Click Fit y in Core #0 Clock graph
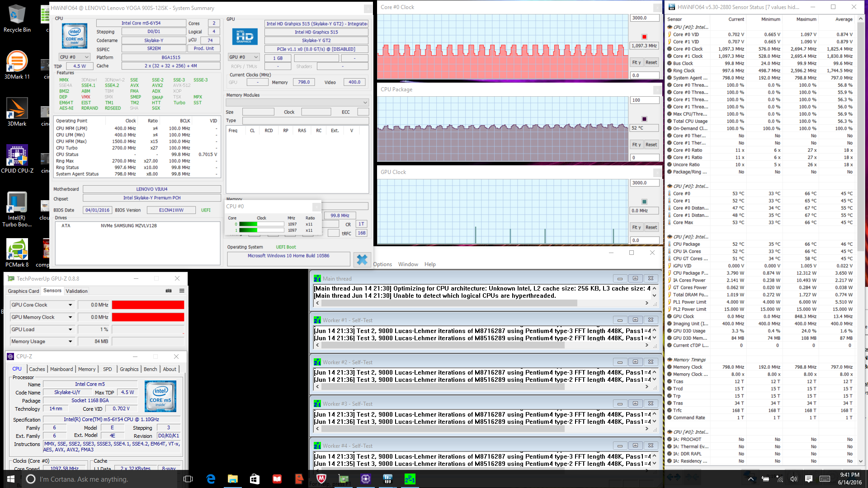This screenshot has height=488, width=868. [636, 62]
